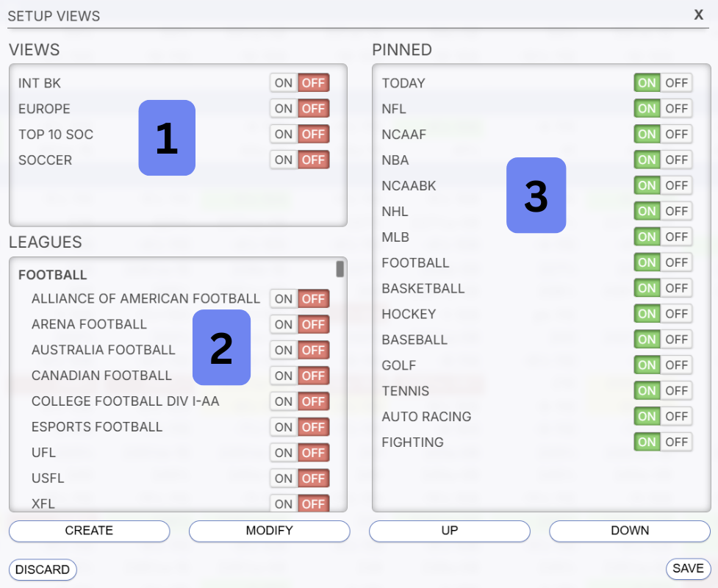Click the DOWN button
The width and height of the screenshot is (718, 588).
629,531
